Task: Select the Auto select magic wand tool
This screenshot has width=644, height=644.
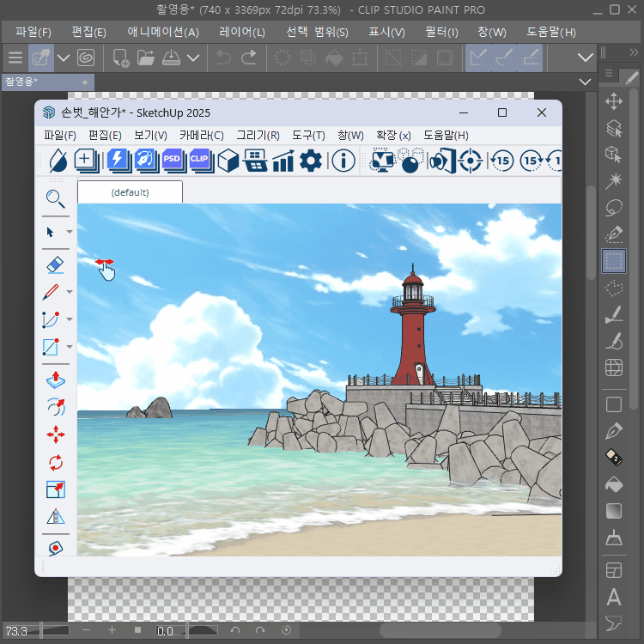Action: click(x=614, y=181)
